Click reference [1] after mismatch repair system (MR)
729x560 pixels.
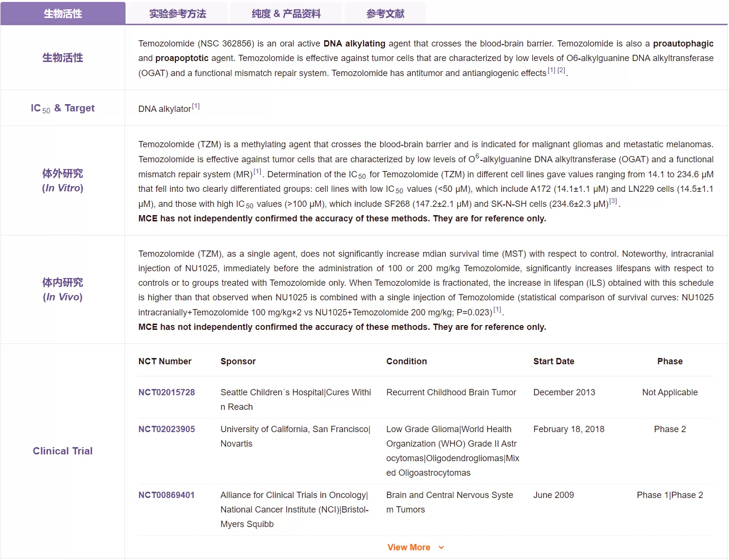[257, 171]
